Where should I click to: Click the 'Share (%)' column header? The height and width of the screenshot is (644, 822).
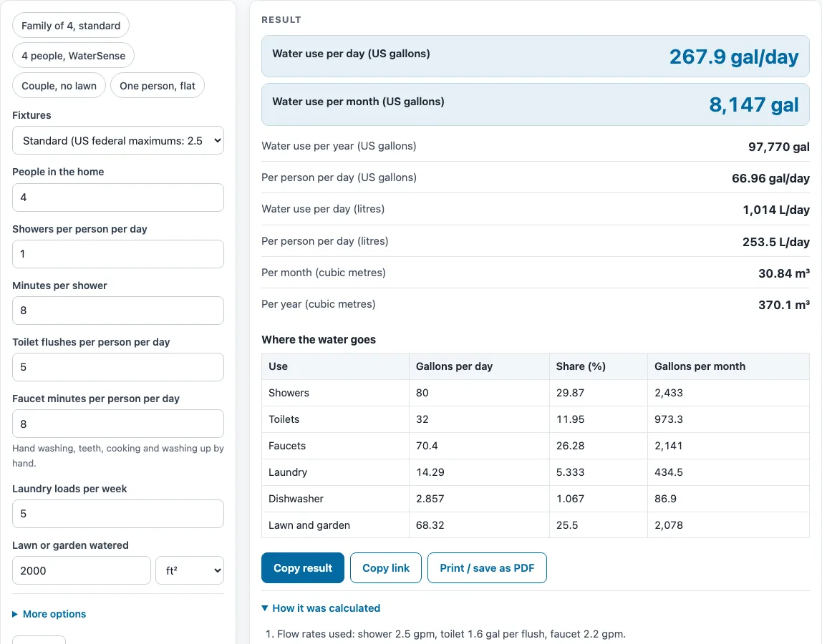tap(581, 366)
